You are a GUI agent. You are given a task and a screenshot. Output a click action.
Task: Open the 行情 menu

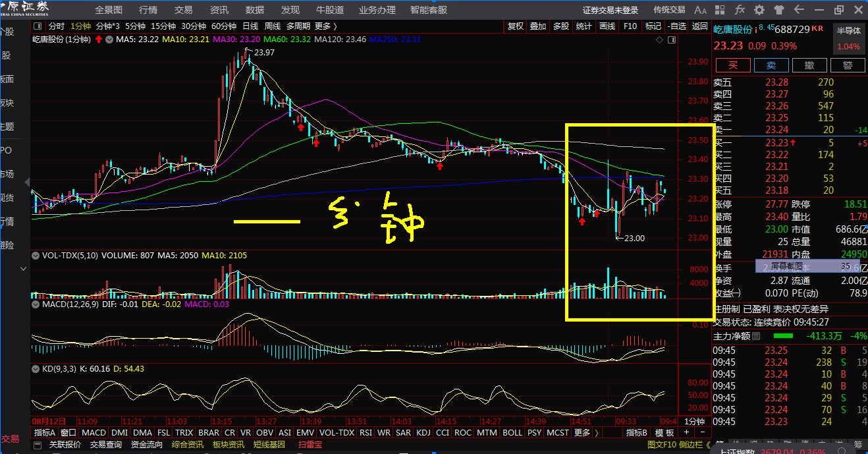148,10
